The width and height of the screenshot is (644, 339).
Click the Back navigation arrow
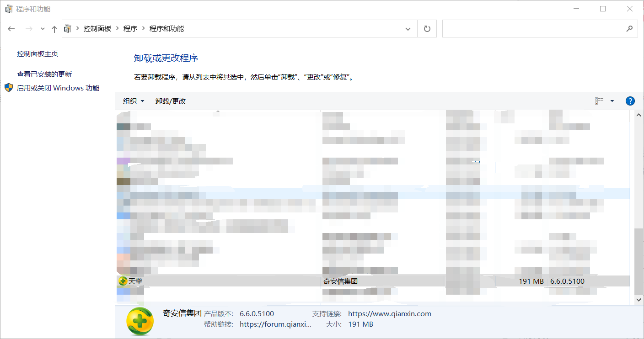pyautogui.click(x=11, y=28)
